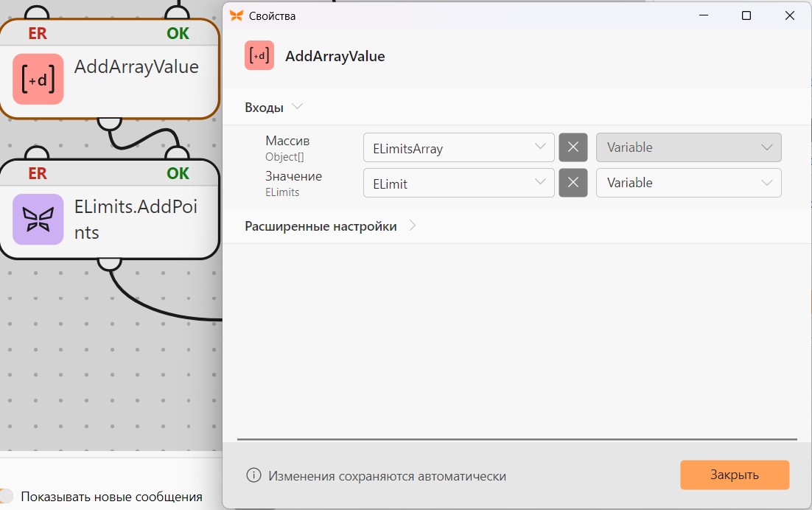Select the ELimits.AddPoints node title

point(136,220)
